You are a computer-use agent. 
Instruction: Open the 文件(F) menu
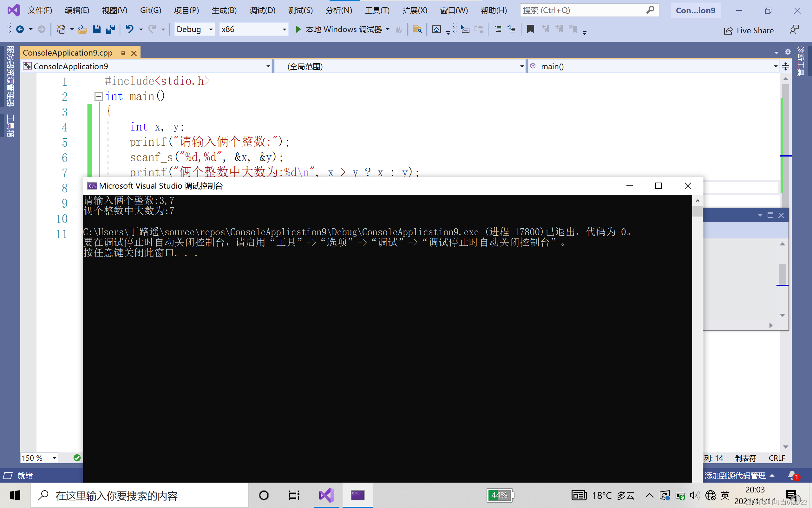[x=40, y=10]
